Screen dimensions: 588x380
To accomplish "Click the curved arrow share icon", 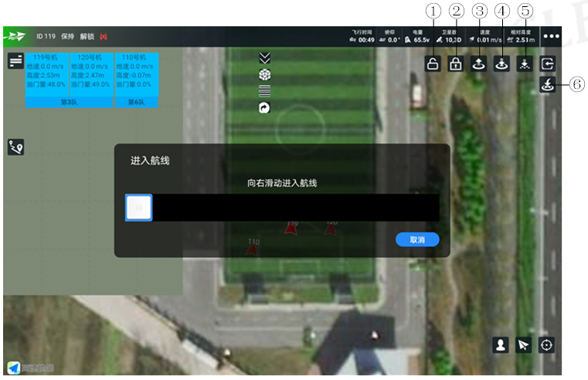I will click(x=265, y=108).
